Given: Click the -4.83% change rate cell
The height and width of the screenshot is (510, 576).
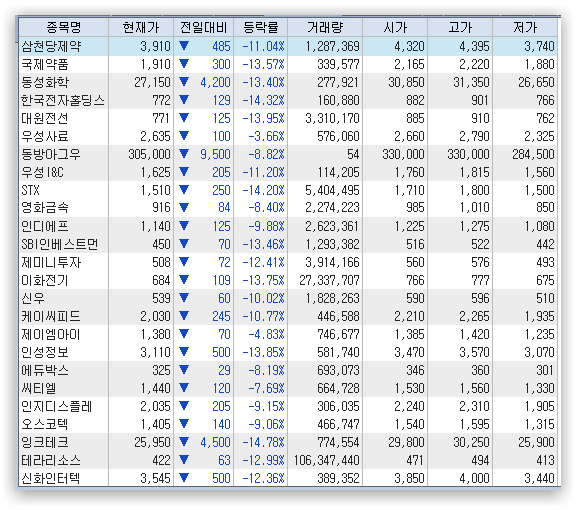Looking at the screenshot, I should click(266, 334).
